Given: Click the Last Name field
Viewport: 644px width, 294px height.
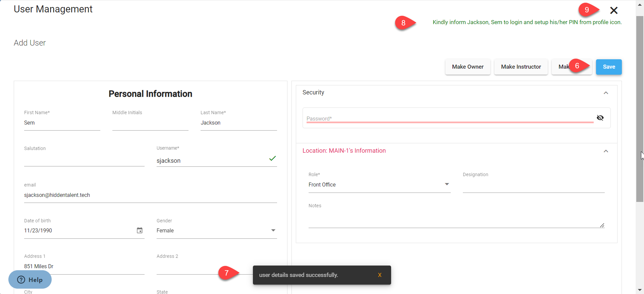Looking at the screenshot, I should [238, 123].
